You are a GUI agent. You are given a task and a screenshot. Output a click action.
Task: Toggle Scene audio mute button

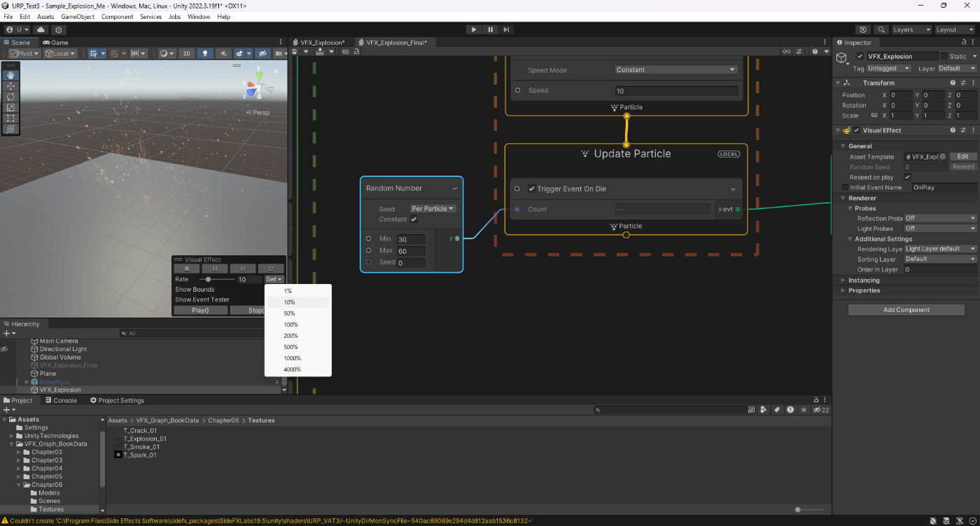click(x=224, y=53)
